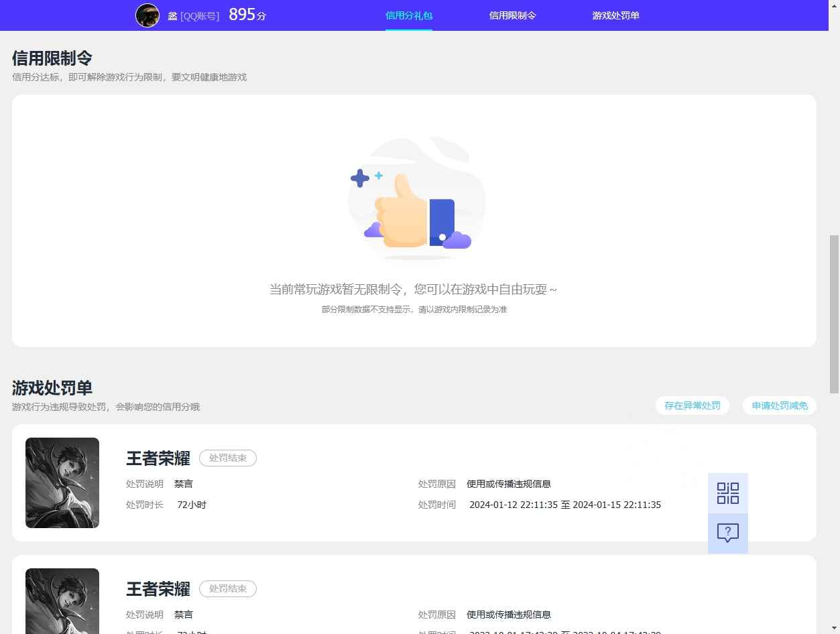Click 72小时 duration in first card
The width and height of the screenshot is (840, 634).
(x=192, y=505)
